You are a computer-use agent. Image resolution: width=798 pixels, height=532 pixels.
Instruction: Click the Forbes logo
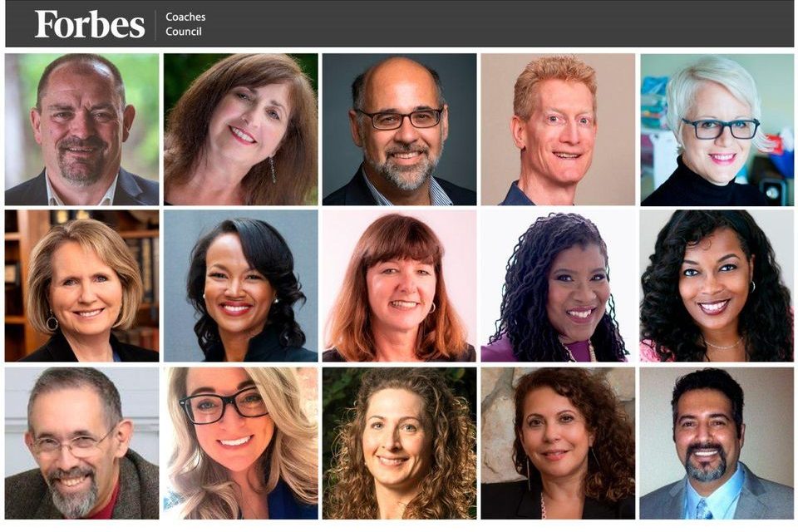(90, 24)
